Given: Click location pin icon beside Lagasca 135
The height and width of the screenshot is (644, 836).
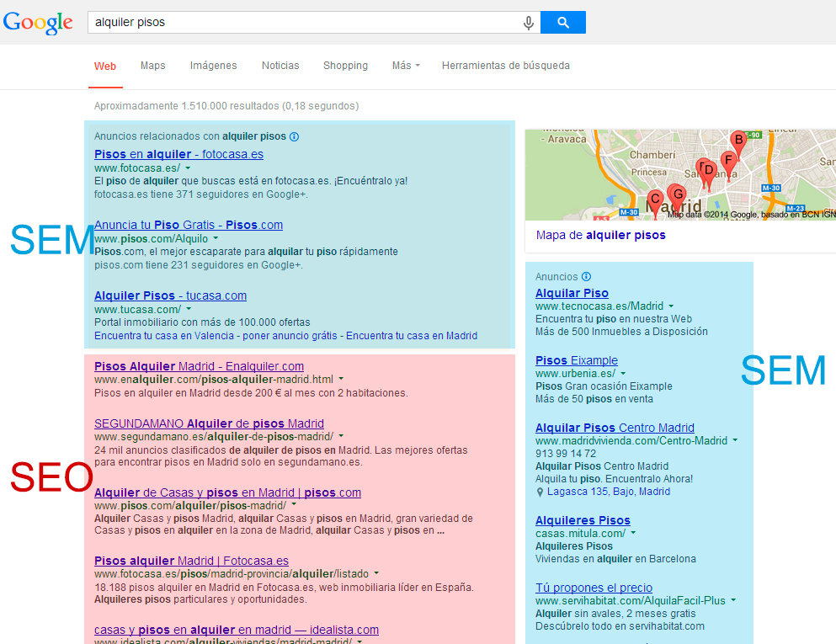Looking at the screenshot, I should click(540, 492).
